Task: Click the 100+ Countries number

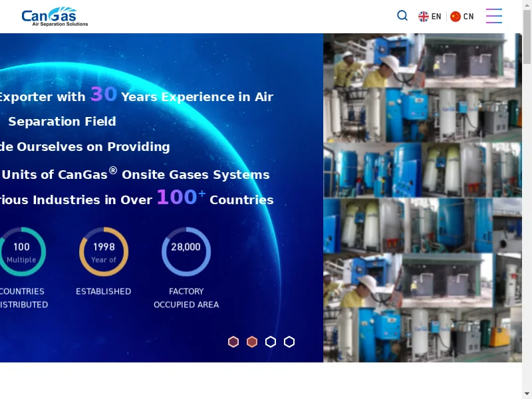Action: (181, 197)
